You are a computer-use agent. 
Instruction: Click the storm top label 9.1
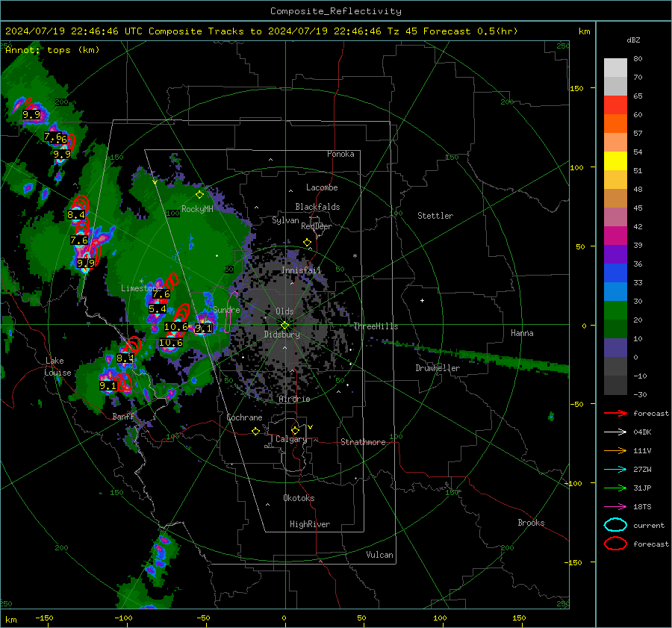click(x=108, y=386)
